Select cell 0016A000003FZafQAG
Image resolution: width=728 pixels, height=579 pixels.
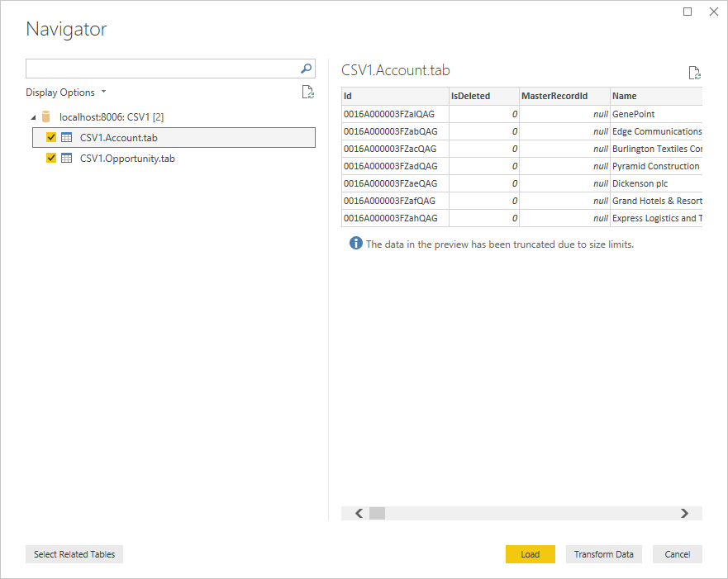(395, 201)
